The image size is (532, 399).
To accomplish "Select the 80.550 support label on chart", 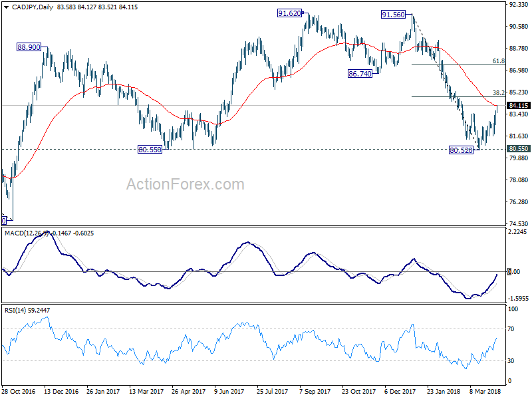I will [x=150, y=149].
